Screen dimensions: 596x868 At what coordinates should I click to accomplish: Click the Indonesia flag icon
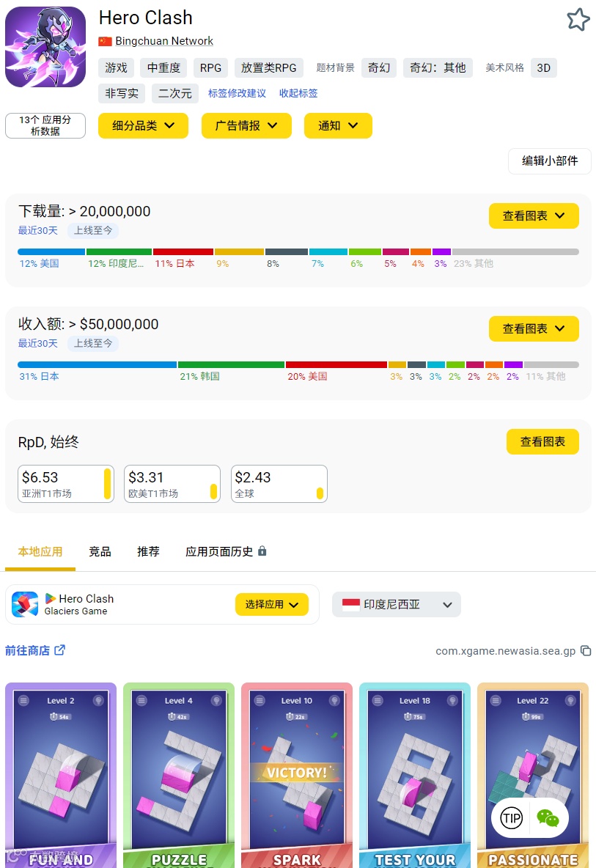(x=351, y=605)
